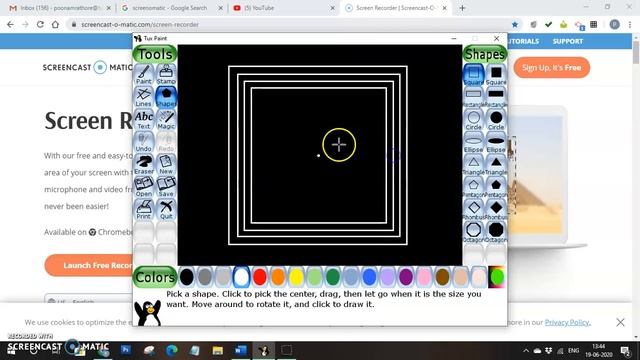Click the Launch Free Recorder button
640x360 pixels.
(x=89, y=265)
